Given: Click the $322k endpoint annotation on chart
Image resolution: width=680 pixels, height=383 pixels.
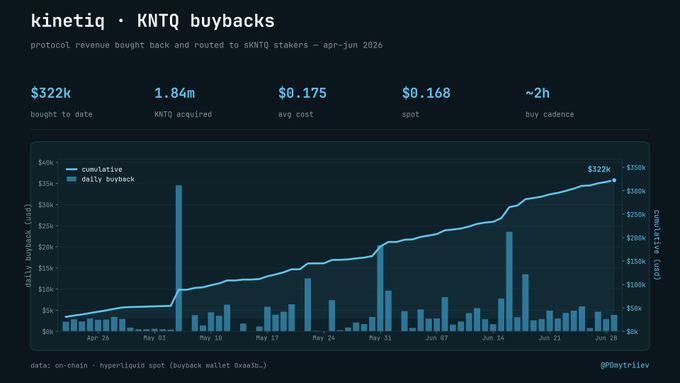Looking at the screenshot, I should coord(599,169).
